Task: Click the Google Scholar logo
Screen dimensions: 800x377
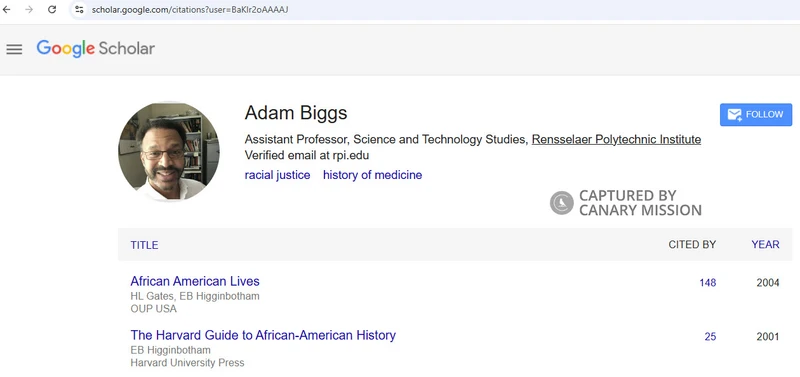Action: [95, 49]
